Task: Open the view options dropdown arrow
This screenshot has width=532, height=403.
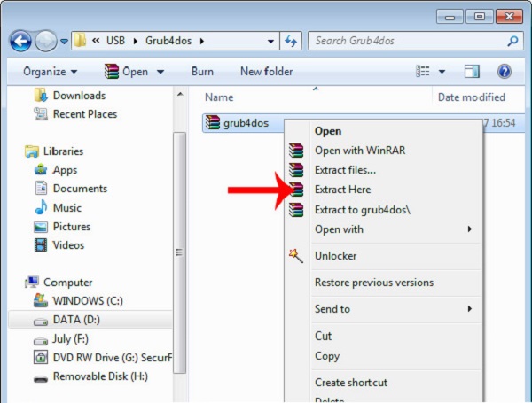Action: 442,72
